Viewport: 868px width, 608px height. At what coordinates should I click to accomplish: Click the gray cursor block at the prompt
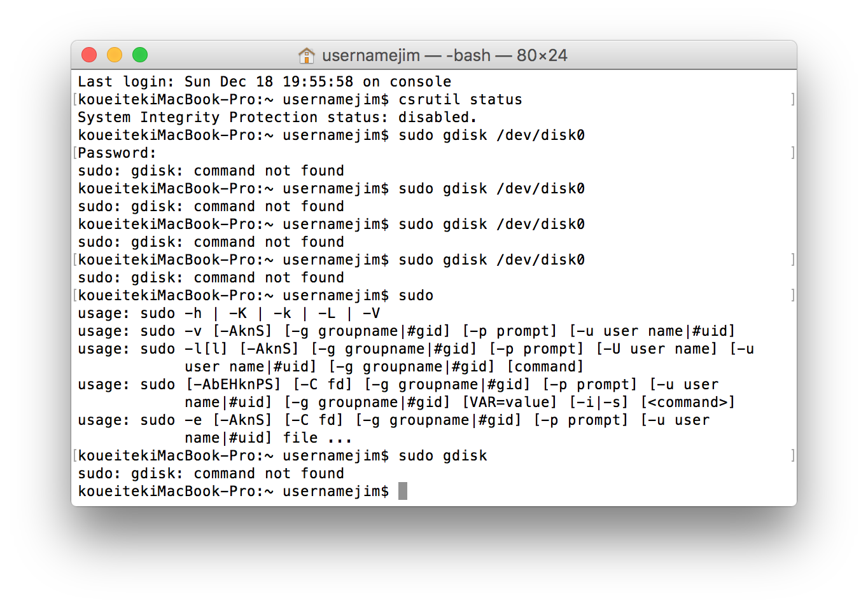click(403, 491)
